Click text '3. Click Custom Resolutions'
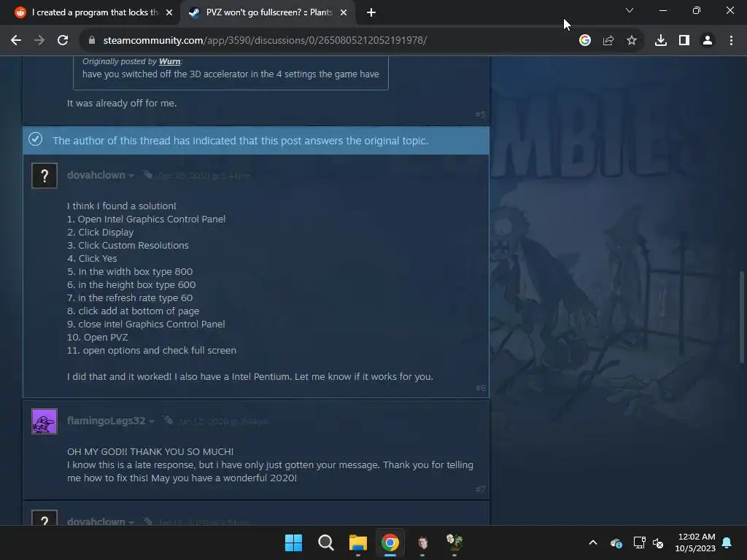747x560 pixels. click(x=128, y=245)
